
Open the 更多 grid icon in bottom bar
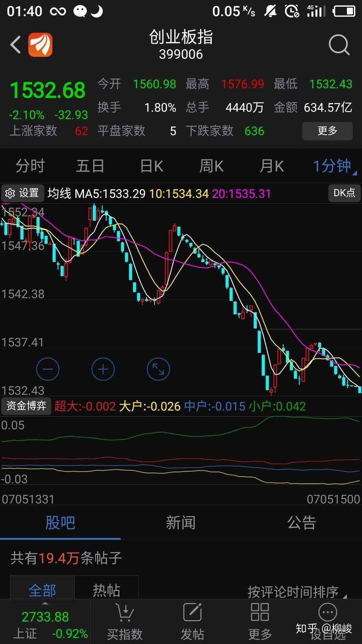260,612
